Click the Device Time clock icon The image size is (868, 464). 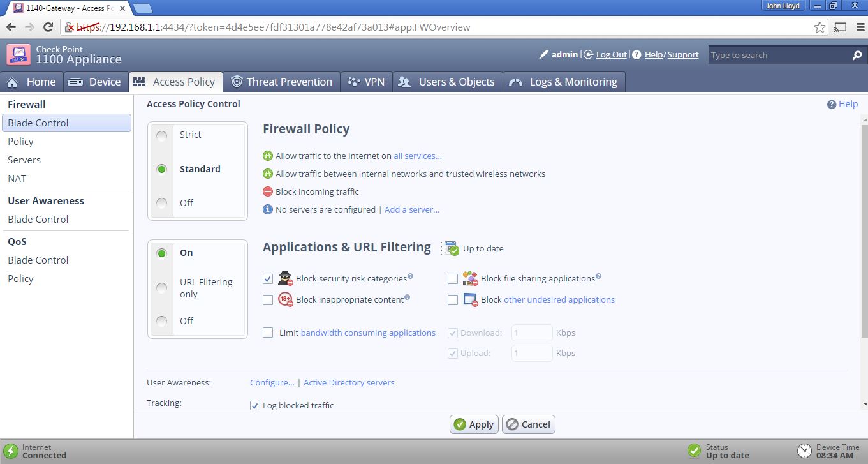(805, 451)
